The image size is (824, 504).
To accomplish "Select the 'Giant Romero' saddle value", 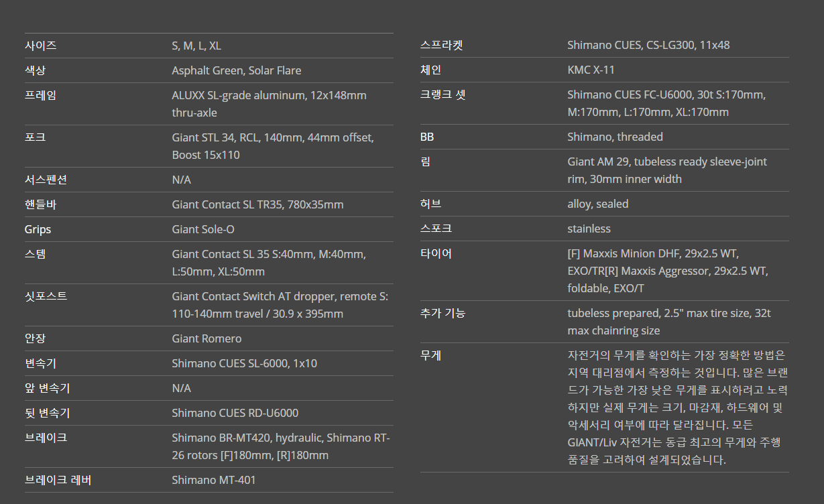I will click(x=207, y=338).
